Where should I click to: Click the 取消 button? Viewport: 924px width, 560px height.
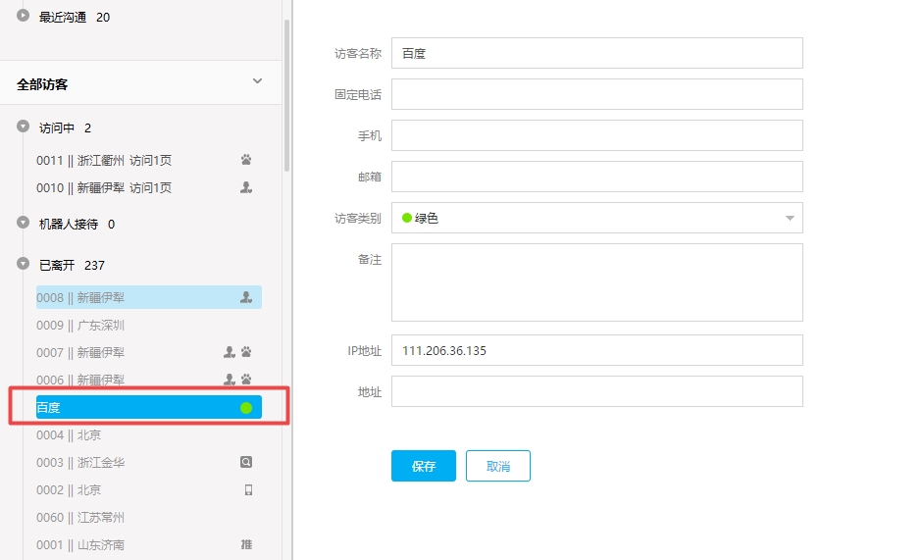497,467
